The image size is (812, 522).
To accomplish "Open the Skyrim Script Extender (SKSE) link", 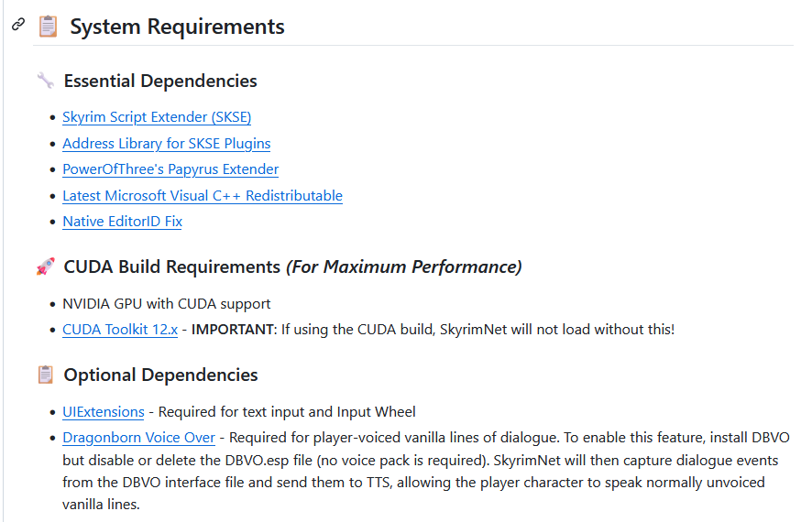I will (x=157, y=117).
